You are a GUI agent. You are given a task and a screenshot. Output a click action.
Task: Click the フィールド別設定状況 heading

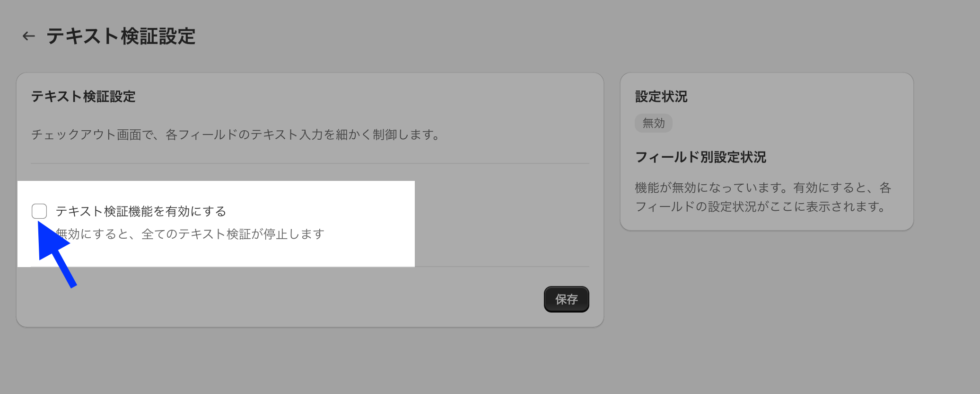(x=700, y=157)
